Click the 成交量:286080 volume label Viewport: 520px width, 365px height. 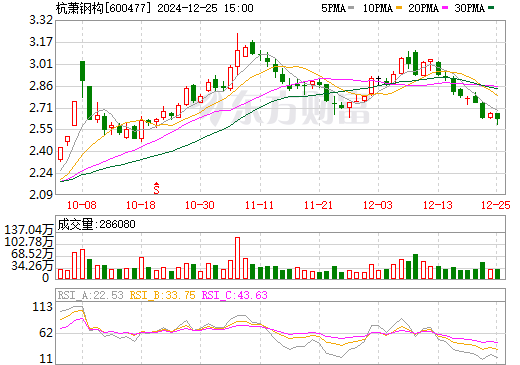pos(96,224)
